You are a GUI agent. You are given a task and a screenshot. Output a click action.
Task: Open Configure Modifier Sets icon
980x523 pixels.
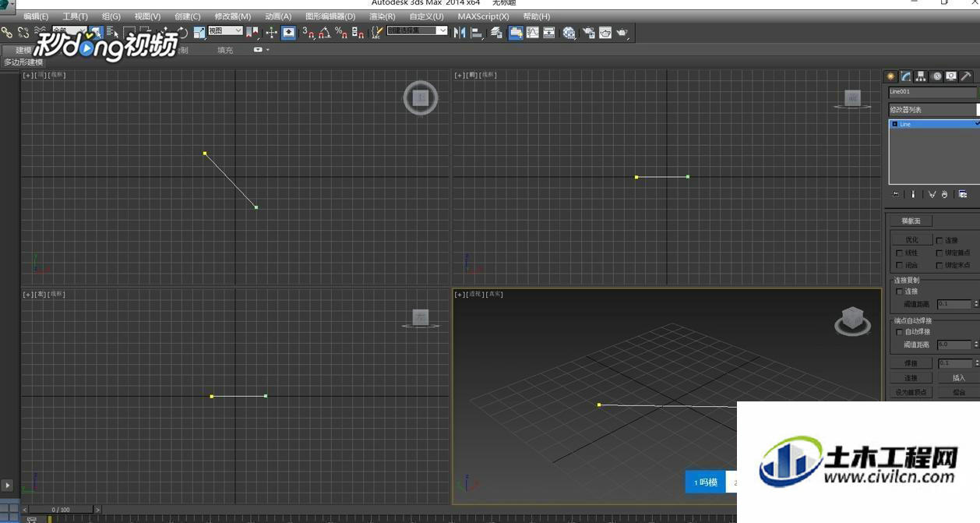[x=963, y=194]
